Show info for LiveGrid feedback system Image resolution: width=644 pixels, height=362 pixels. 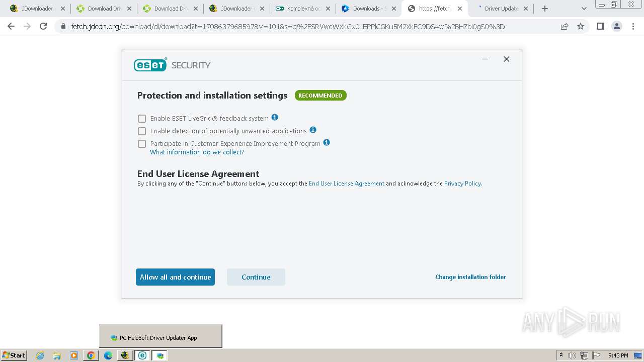pos(275,117)
